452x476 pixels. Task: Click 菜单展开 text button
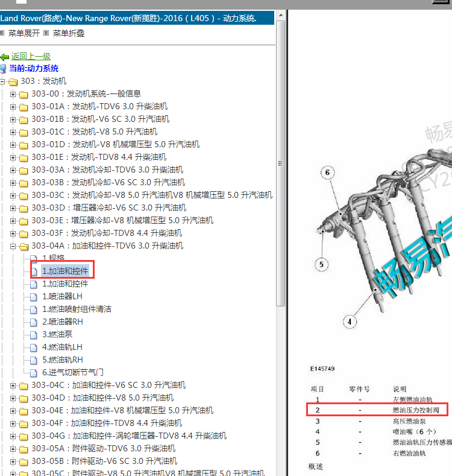coord(24,33)
